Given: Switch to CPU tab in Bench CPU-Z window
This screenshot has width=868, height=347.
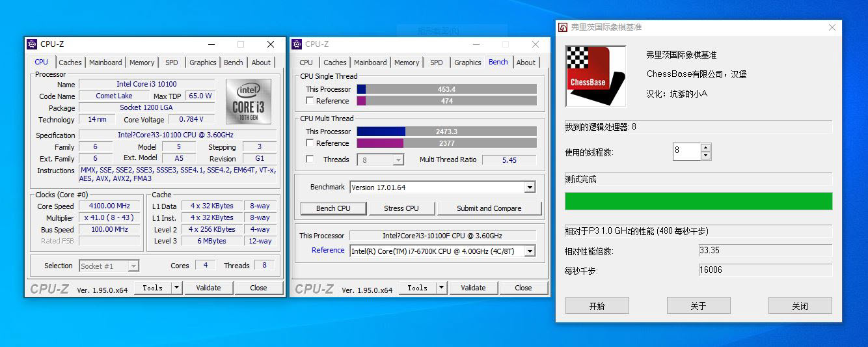Looking at the screenshot, I should click(306, 62).
